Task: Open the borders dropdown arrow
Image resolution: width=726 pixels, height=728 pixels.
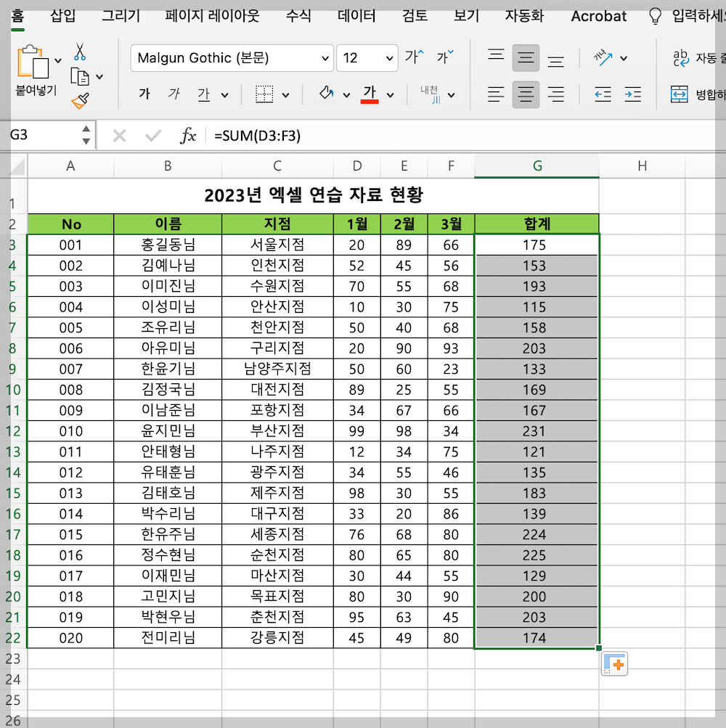Action: click(x=285, y=95)
